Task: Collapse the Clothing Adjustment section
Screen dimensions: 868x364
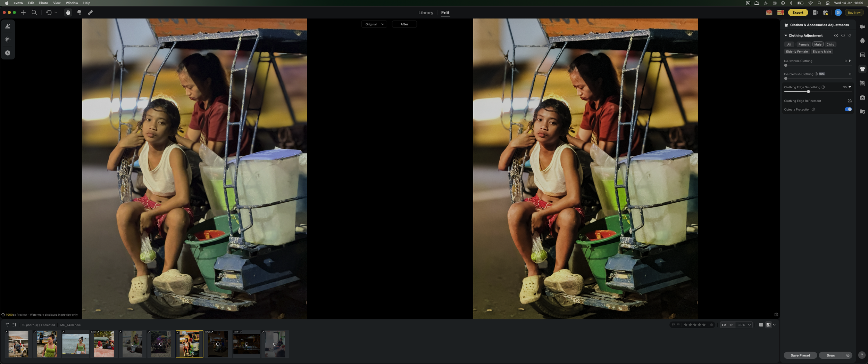Action: pyautogui.click(x=786, y=35)
